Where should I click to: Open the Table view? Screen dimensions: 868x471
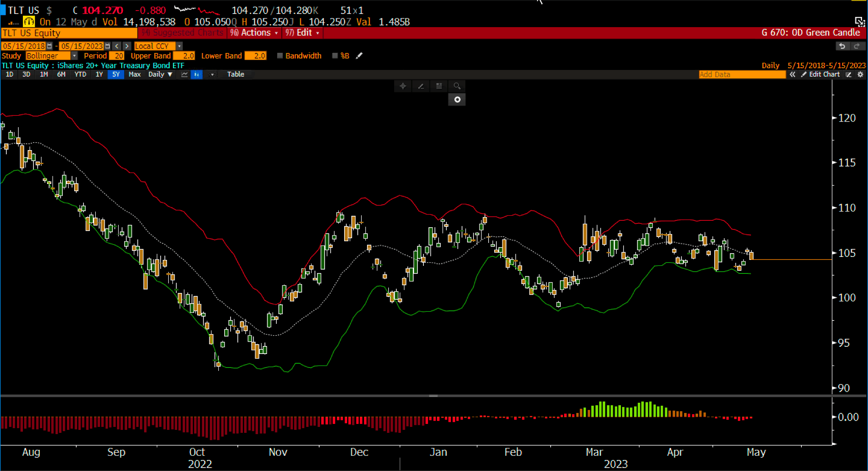[235, 74]
